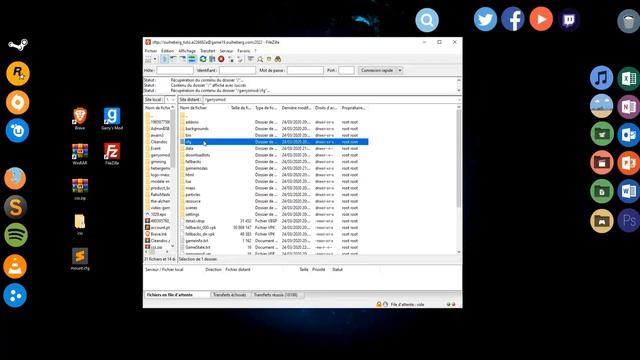Switch to Transferts échoués tab
The width and height of the screenshot is (640, 360).
point(230,295)
